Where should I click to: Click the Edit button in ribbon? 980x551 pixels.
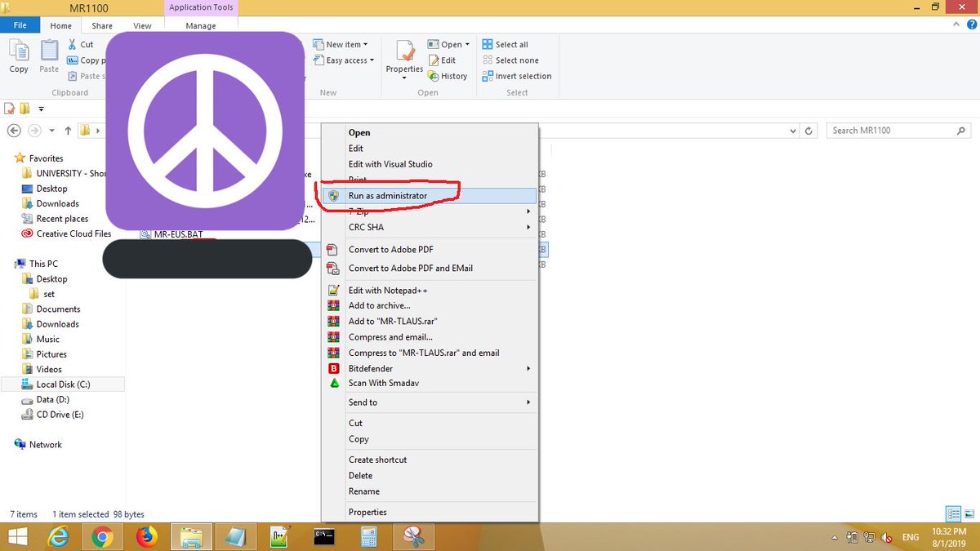pyautogui.click(x=442, y=60)
